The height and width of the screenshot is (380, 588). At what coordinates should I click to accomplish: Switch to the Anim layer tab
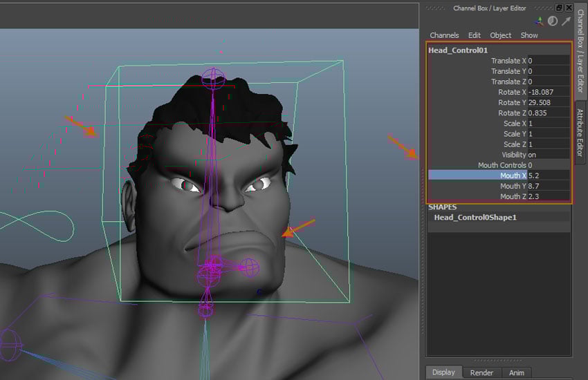[516, 372]
